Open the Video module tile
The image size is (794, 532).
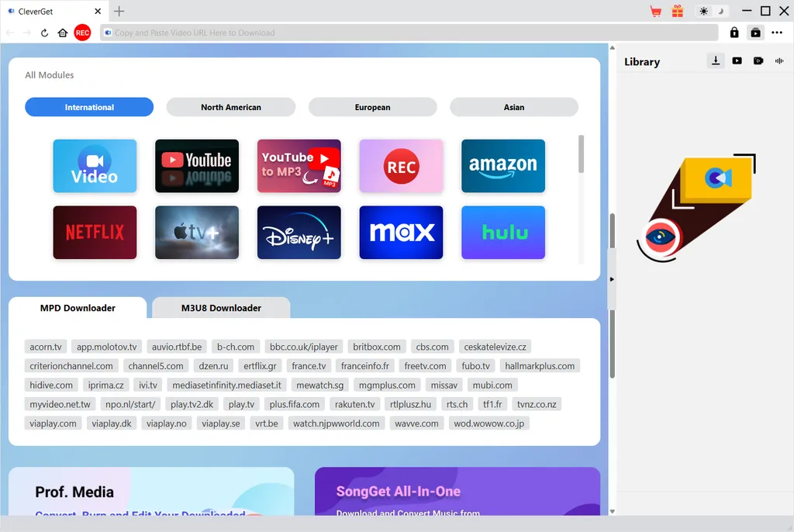(x=95, y=166)
